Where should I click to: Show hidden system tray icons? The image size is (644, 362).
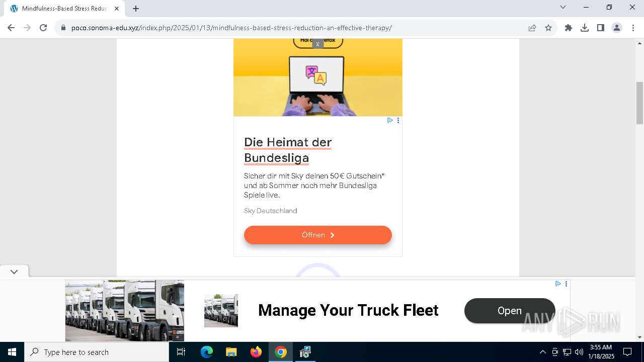542,352
